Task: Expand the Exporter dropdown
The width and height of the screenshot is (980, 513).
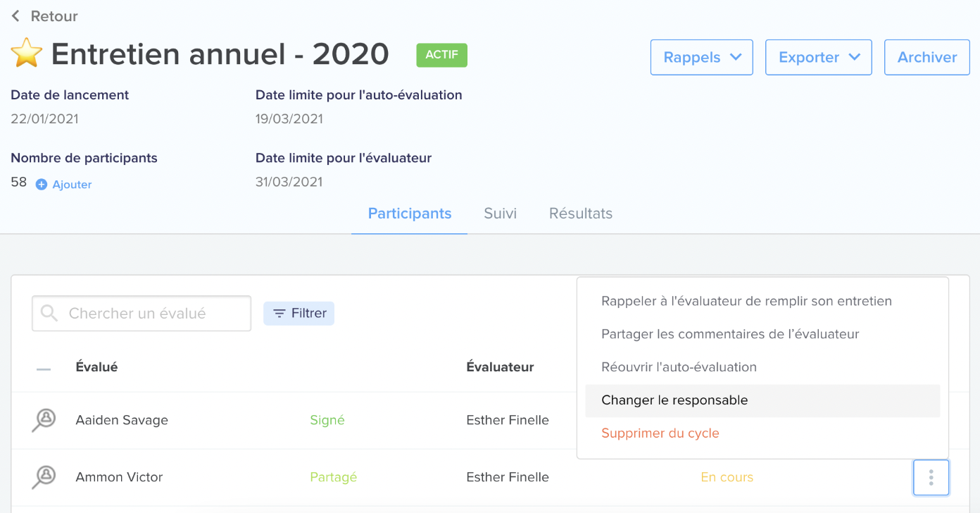Action: tap(819, 57)
